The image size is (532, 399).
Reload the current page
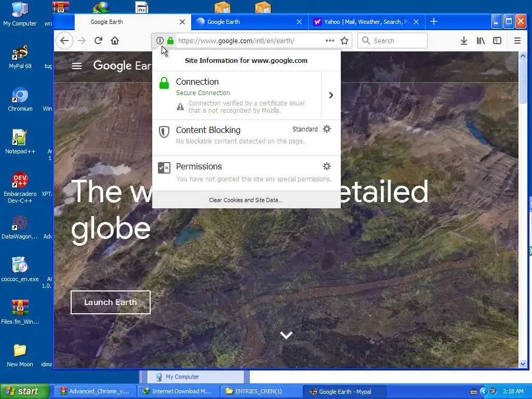98,41
